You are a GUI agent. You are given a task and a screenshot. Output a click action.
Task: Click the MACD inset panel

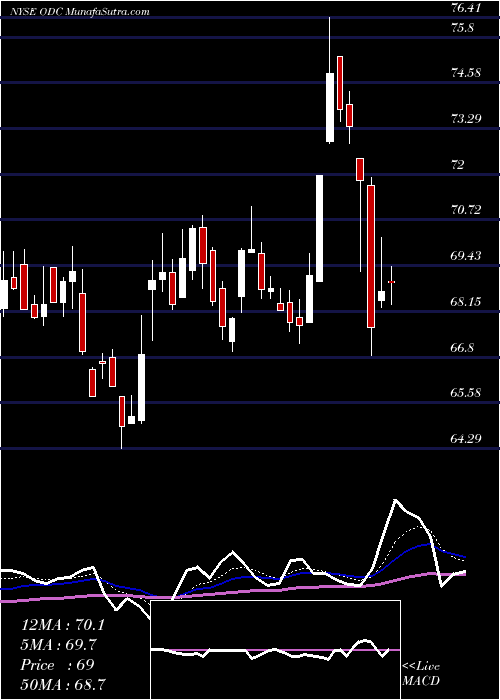click(x=275, y=650)
